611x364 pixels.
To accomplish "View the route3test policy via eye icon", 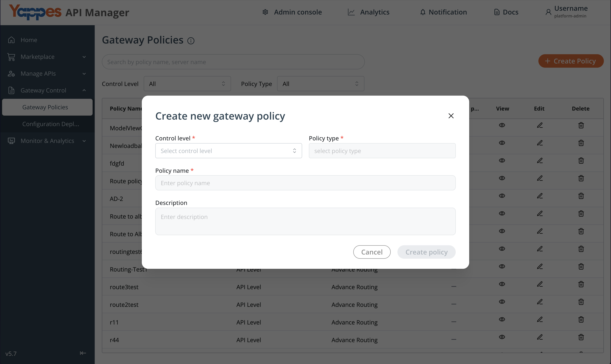I will tap(502, 284).
